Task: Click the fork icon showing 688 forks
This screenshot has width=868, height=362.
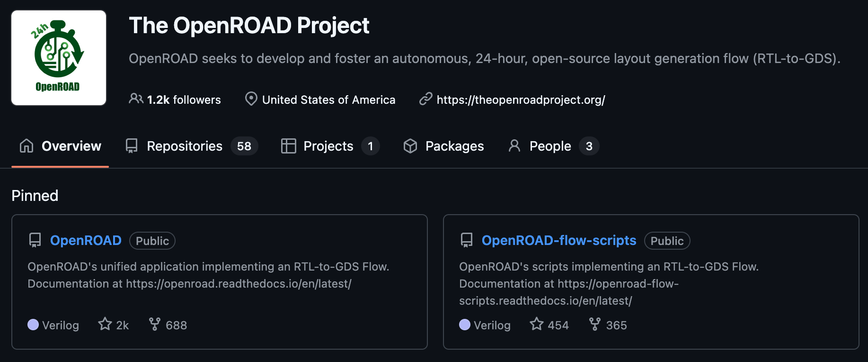Action: [x=154, y=324]
